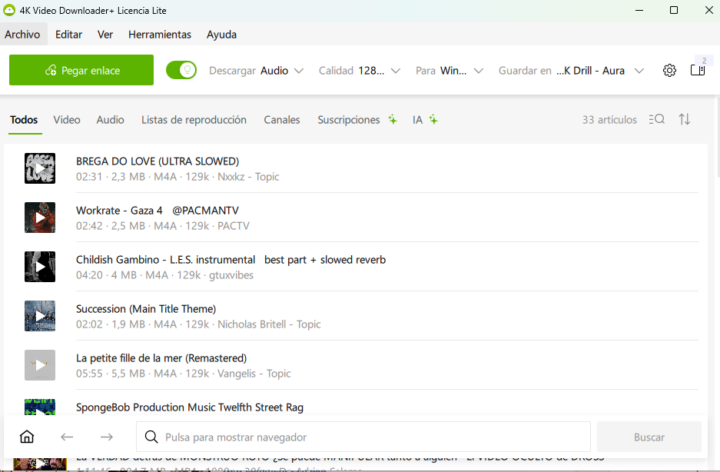Screen dimensions: 720x472
Task: Switch to the Suscripciones tab
Action: click(357, 120)
